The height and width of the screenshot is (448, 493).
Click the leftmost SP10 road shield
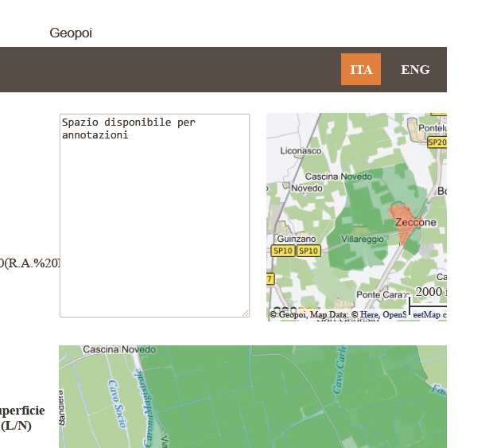click(282, 251)
